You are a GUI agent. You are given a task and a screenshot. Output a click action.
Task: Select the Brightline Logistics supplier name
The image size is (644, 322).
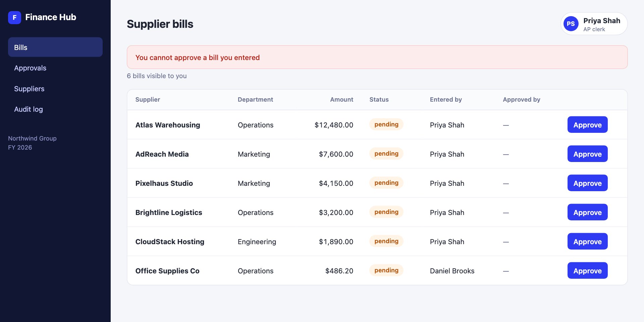(169, 213)
